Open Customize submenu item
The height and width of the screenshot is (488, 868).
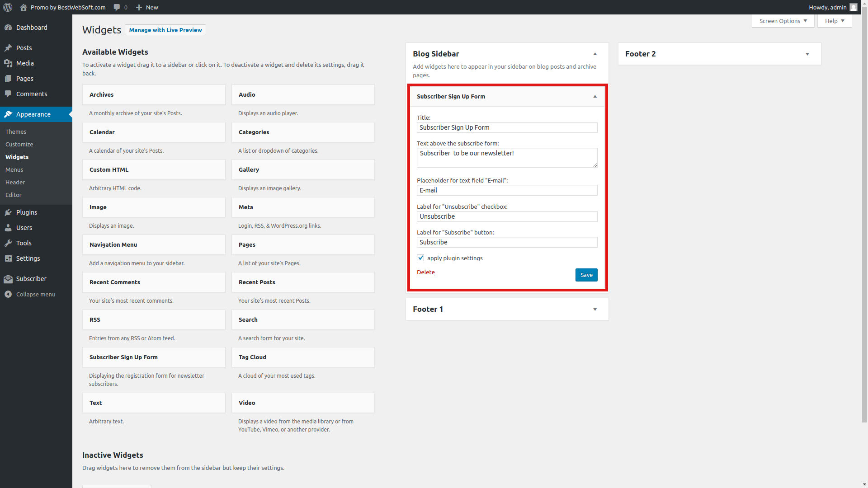pyautogui.click(x=19, y=144)
